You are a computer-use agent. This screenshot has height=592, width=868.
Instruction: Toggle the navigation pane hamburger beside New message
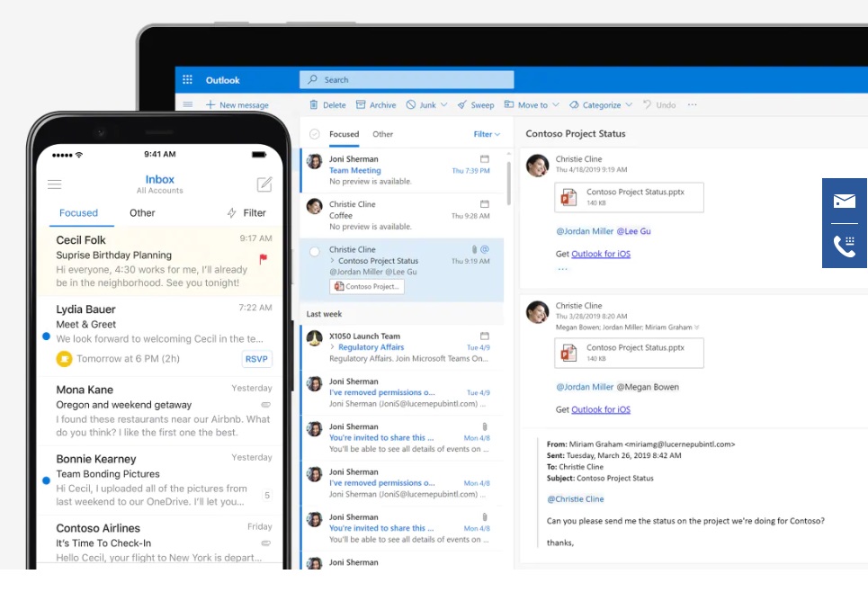click(188, 104)
